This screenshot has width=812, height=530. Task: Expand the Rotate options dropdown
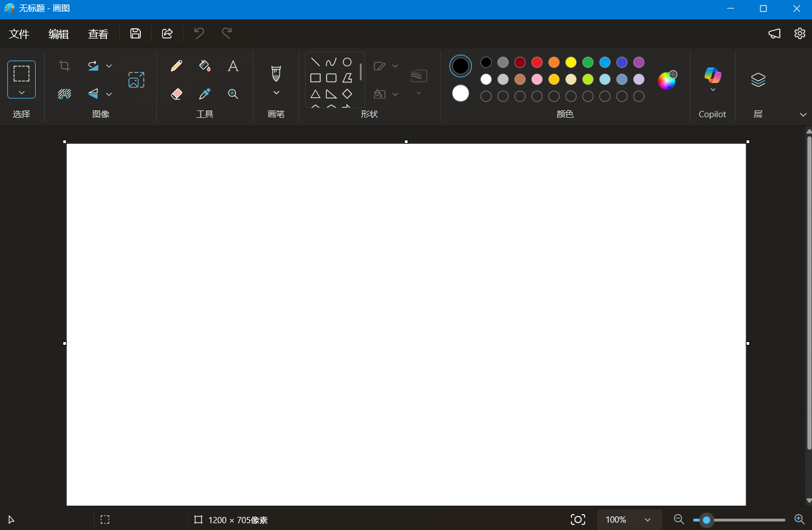[109, 66]
